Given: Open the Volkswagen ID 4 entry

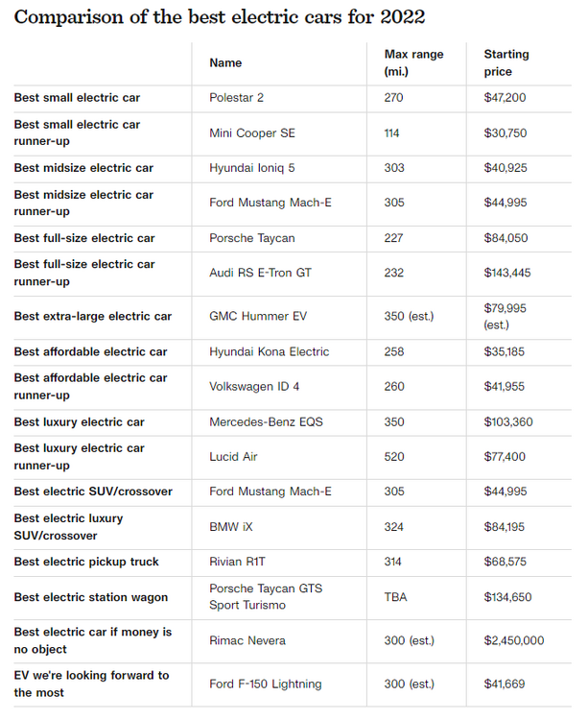Looking at the screenshot, I should (254, 387).
